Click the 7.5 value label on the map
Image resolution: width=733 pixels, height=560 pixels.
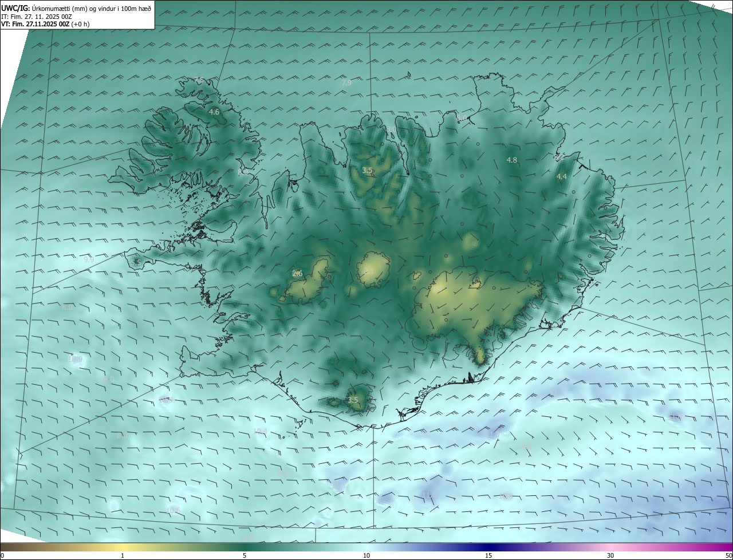click(x=199, y=80)
